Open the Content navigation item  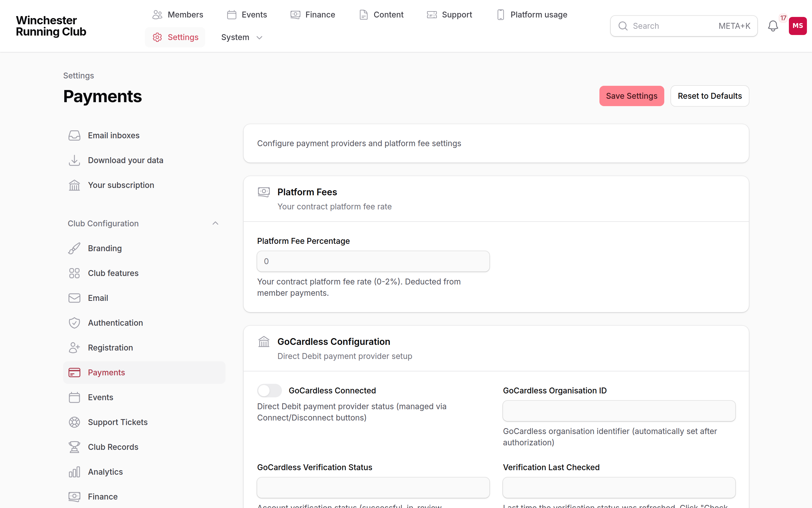(381, 15)
